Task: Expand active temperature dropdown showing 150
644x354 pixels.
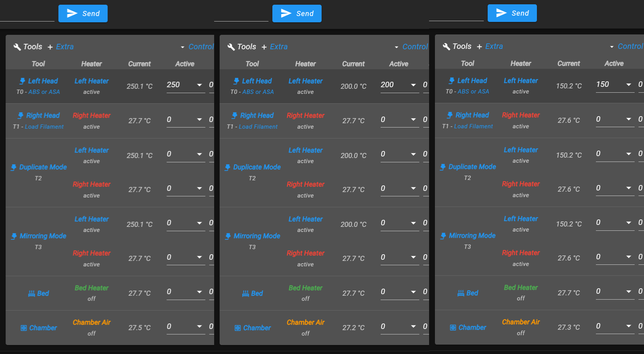Action: (629, 84)
